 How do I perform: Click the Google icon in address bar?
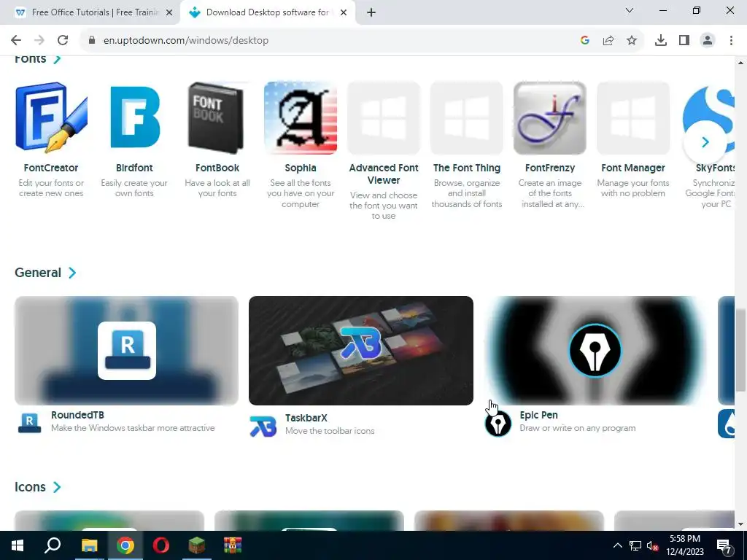click(585, 41)
